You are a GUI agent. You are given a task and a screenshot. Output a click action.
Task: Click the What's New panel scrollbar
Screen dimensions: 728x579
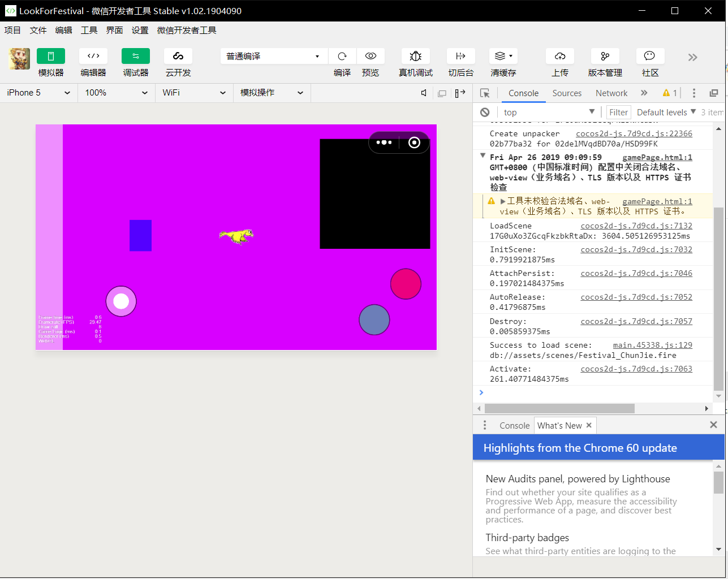click(718, 482)
